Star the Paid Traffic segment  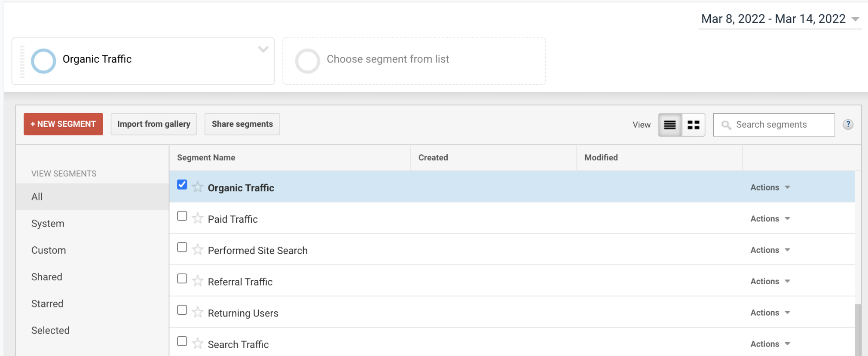[x=198, y=218]
